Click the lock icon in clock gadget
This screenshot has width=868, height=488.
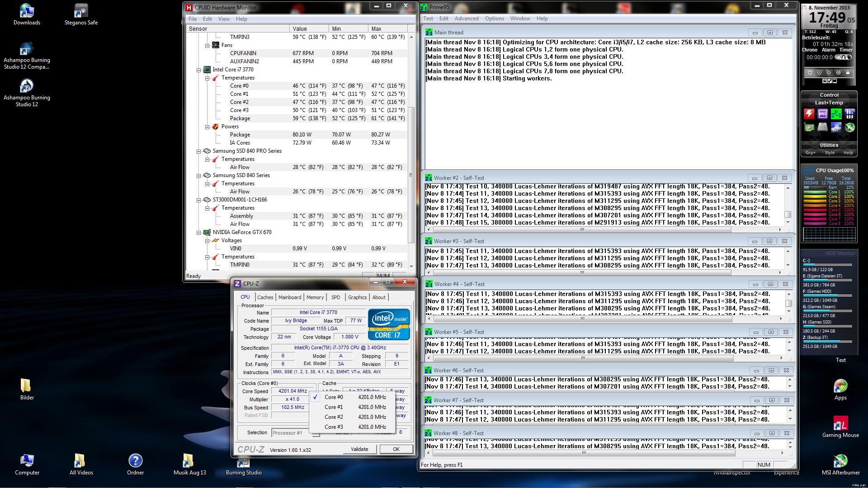click(x=848, y=72)
